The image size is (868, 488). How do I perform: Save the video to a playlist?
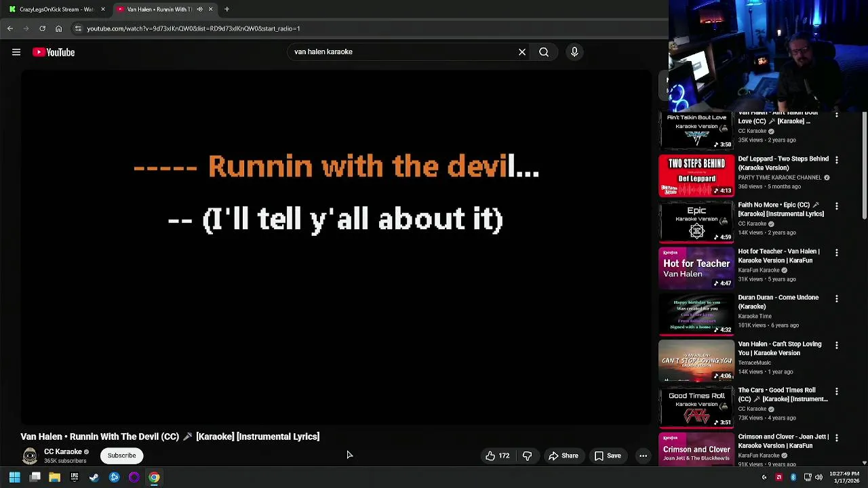[x=608, y=456]
